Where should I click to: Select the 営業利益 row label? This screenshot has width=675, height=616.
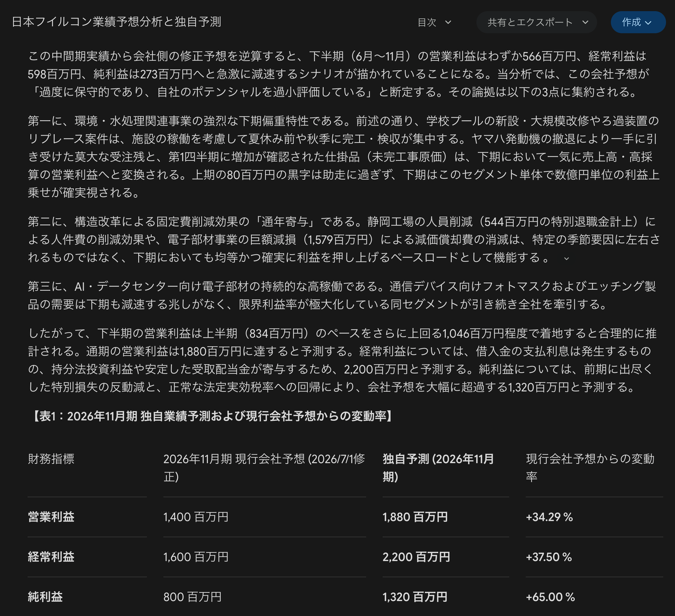pyautogui.click(x=51, y=517)
